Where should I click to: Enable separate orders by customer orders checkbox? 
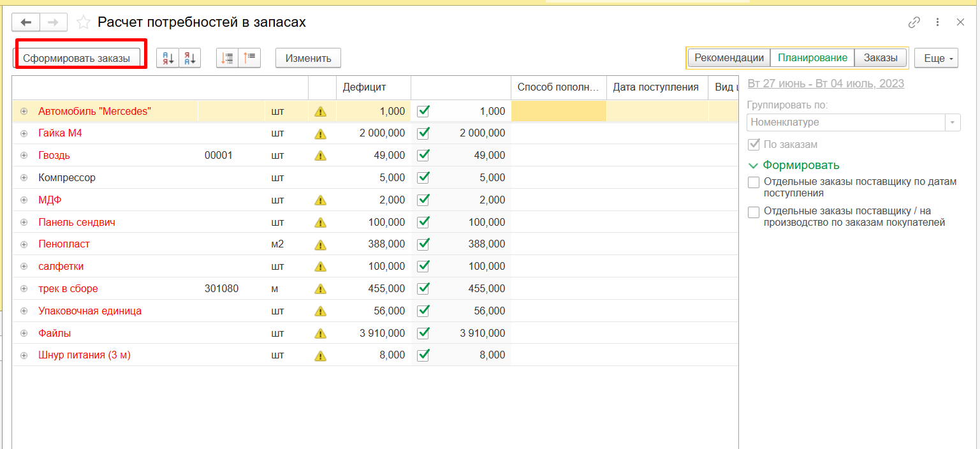[754, 212]
